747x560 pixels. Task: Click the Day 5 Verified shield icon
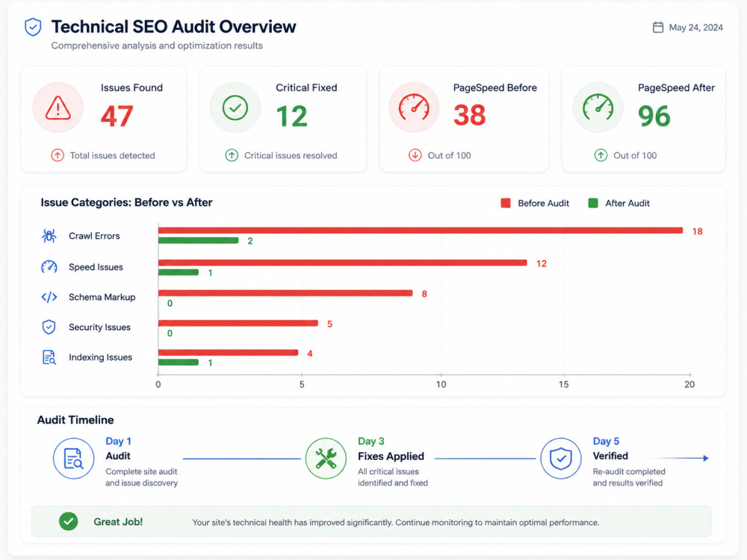(x=561, y=458)
